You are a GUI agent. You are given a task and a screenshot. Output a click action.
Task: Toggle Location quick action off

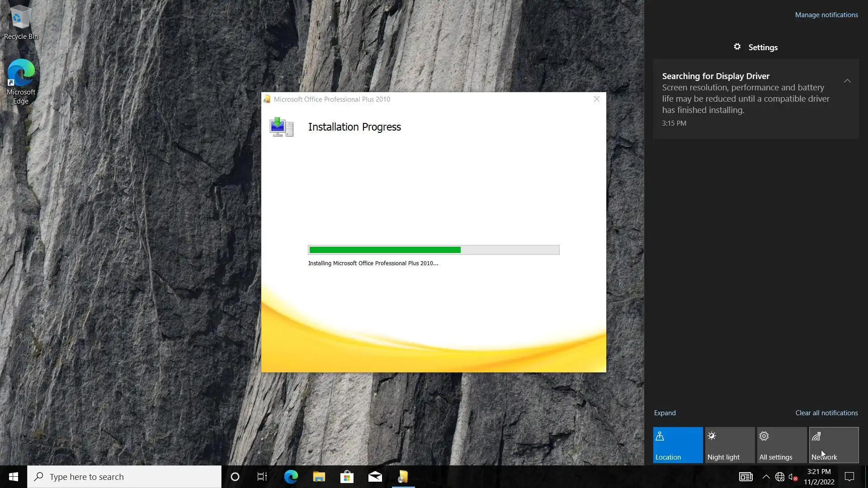[x=678, y=445]
